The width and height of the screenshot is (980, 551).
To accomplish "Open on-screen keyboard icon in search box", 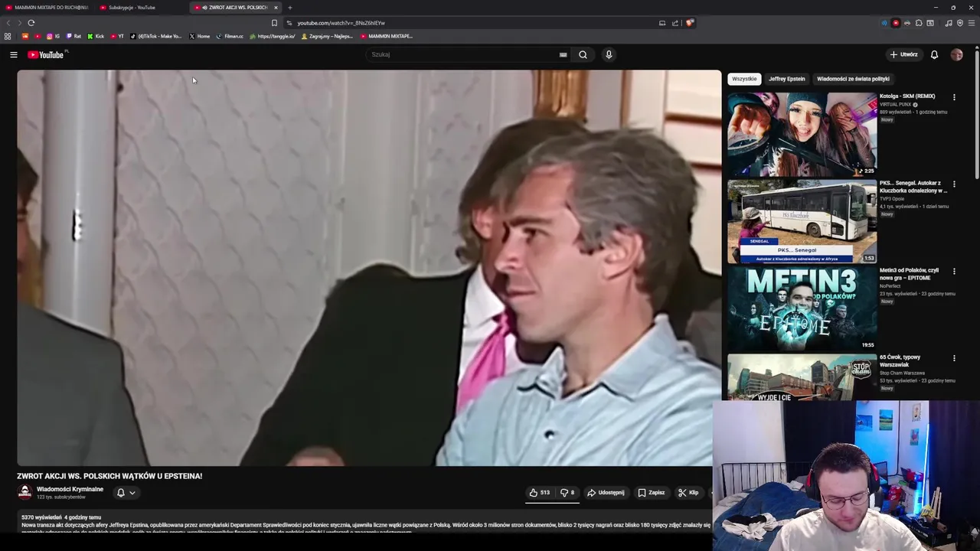I will [x=563, y=54].
